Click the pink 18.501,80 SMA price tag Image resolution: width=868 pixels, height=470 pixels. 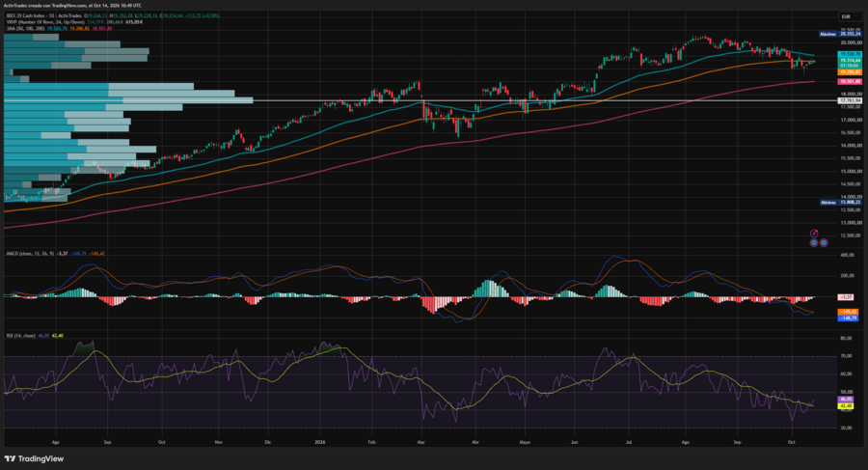(850, 81)
